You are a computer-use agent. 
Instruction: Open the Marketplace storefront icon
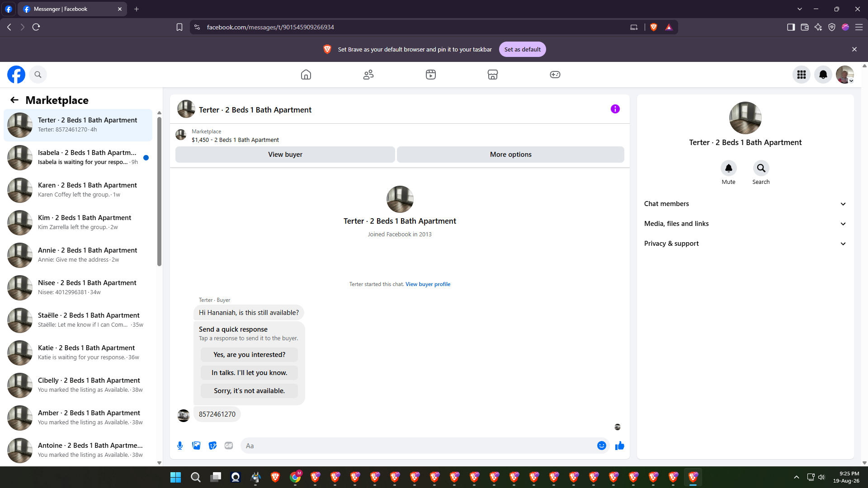(x=493, y=75)
